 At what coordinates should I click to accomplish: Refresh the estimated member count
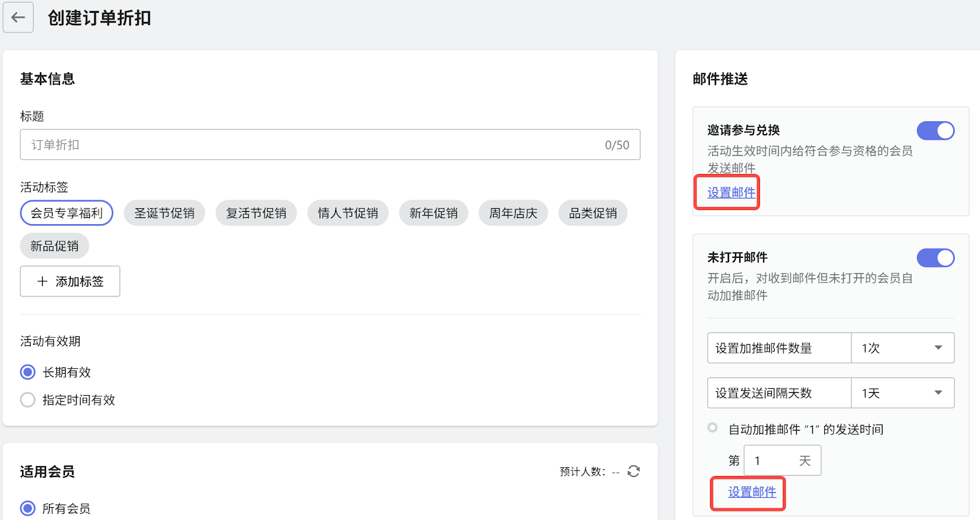[x=633, y=471]
